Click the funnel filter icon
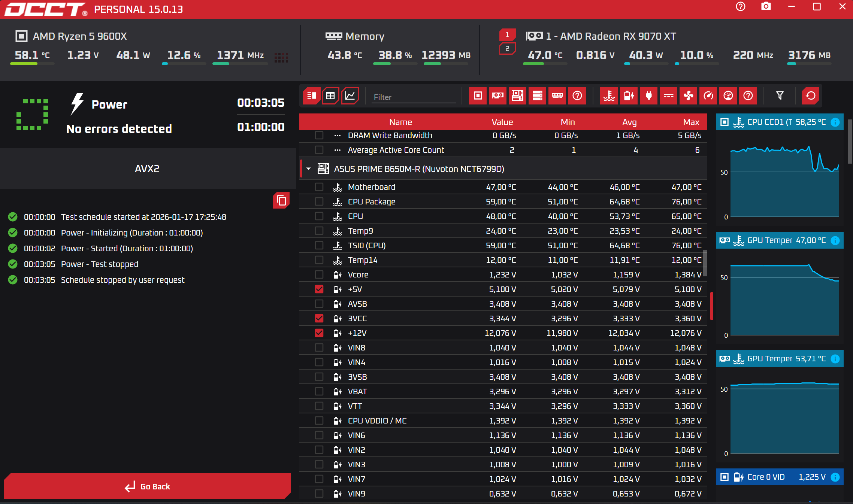The height and width of the screenshot is (504, 853). tap(780, 96)
